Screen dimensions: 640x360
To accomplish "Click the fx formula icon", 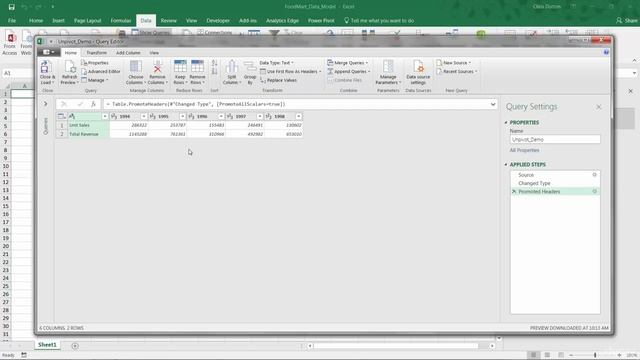I will [x=93, y=104].
